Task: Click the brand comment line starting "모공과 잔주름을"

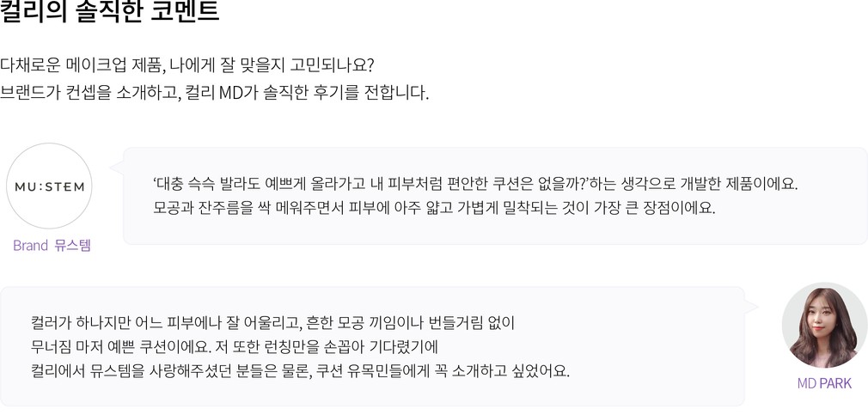Action: pyautogui.click(x=434, y=208)
